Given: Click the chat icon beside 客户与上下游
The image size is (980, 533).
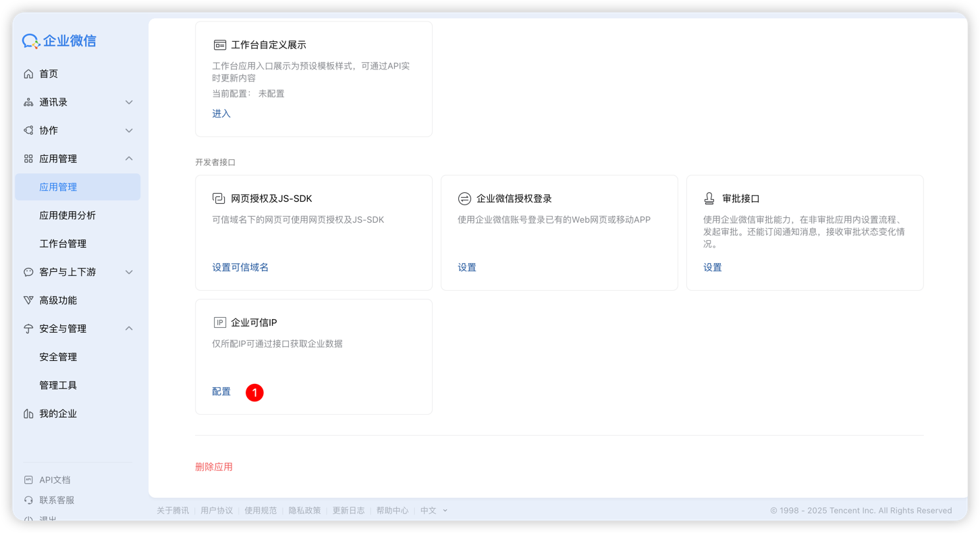Looking at the screenshot, I should [x=28, y=272].
